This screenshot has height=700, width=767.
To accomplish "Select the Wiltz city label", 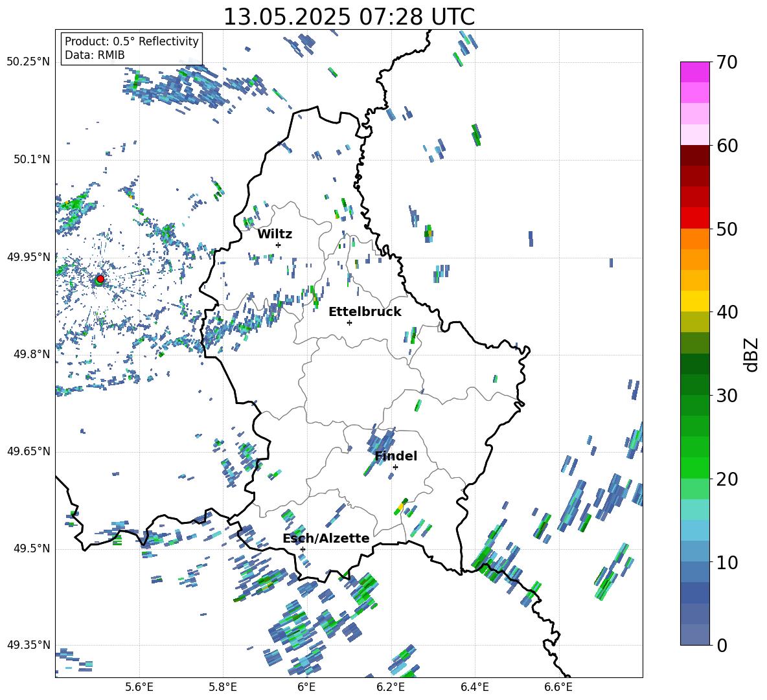I will click(x=275, y=234).
